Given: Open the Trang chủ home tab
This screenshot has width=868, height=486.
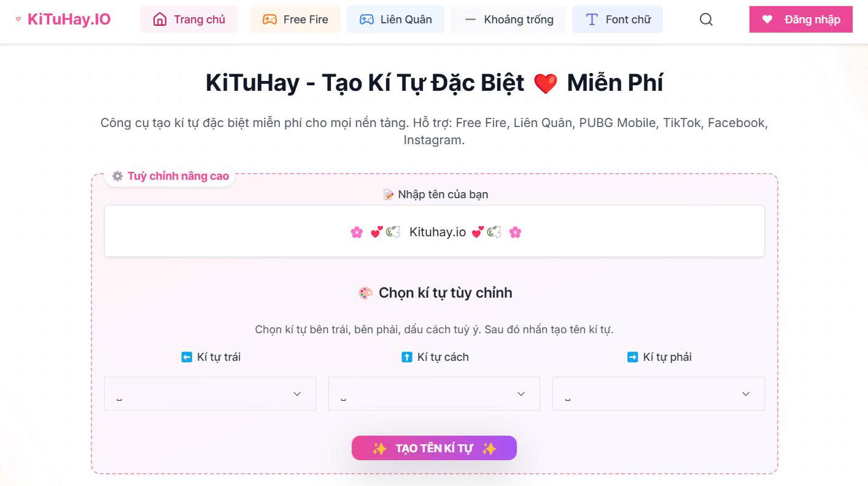Looking at the screenshot, I should coord(189,20).
